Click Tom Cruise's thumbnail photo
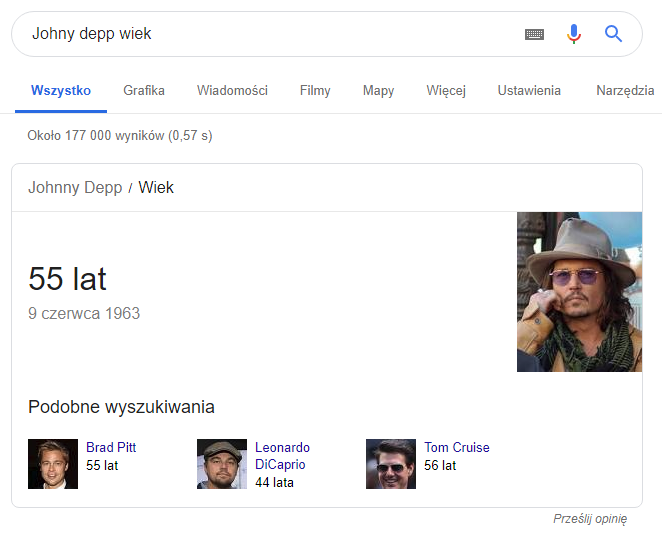The width and height of the screenshot is (662, 537). (391, 464)
